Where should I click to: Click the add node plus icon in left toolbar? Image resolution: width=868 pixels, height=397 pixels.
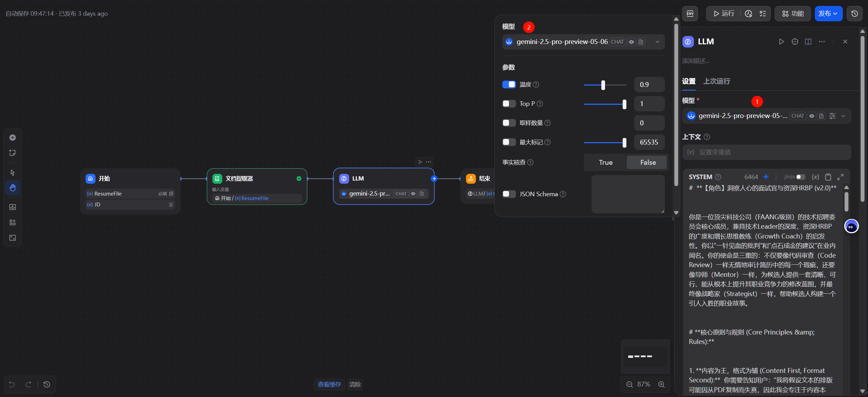coord(13,138)
